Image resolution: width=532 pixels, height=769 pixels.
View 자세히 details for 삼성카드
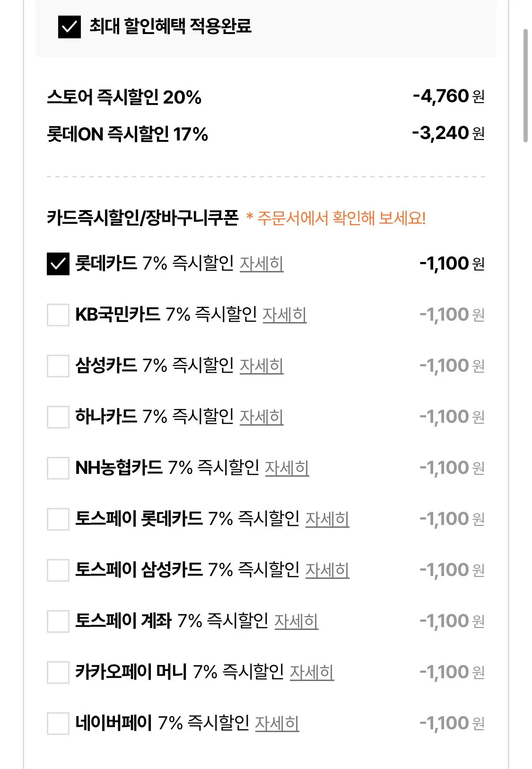pyautogui.click(x=262, y=366)
